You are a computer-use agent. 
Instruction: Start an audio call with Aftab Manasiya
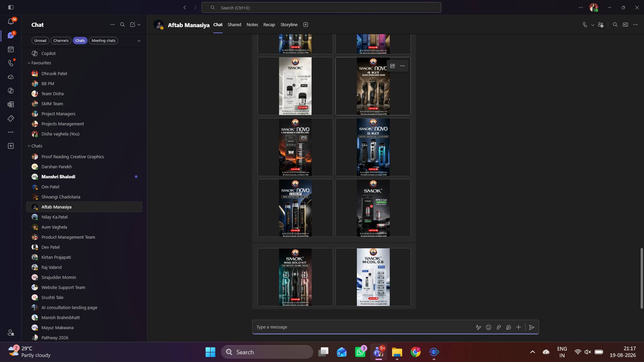click(x=585, y=25)
